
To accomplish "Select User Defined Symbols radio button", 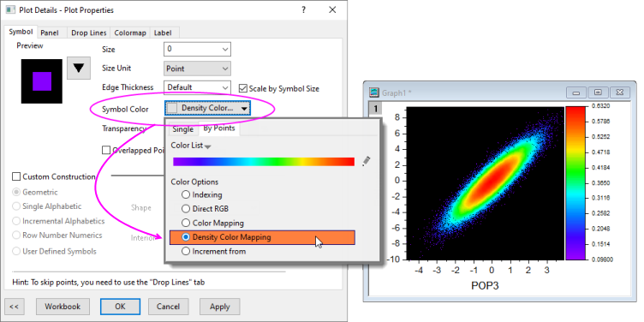I will point(16,251).
